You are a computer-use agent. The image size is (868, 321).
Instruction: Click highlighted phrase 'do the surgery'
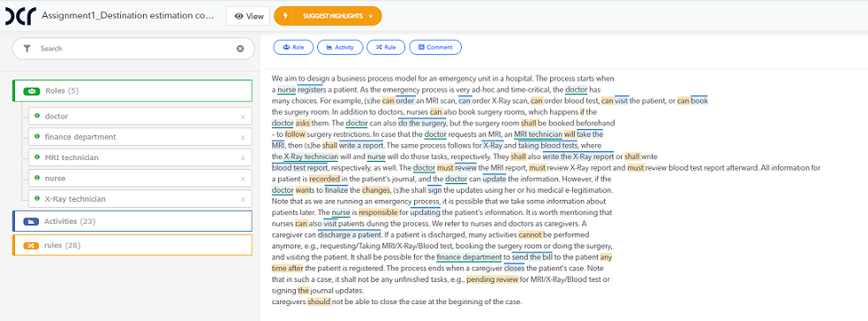[421, 123]
